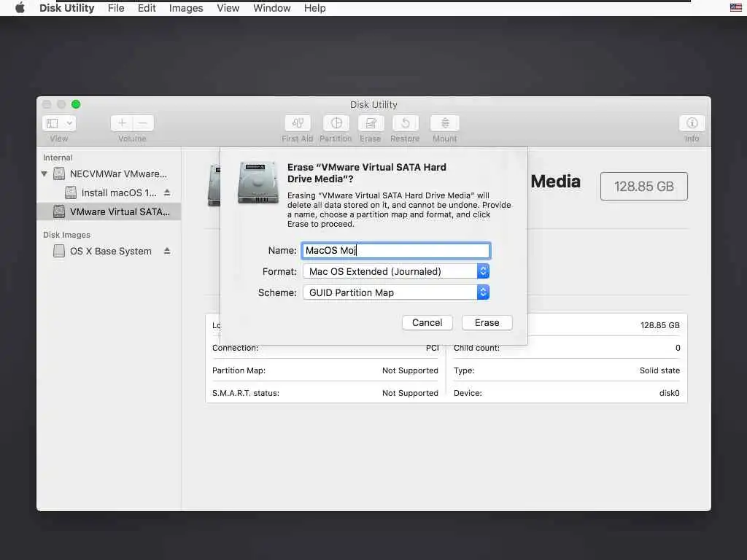Click the 'Solid state' type value
This screenshot has height=560, width=747.
tap(659, 370)
